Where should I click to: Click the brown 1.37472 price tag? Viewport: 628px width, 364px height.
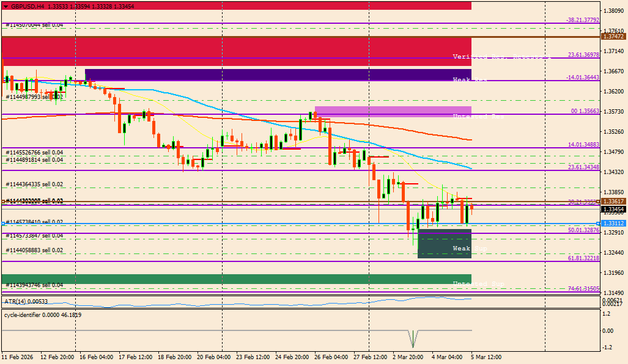pos(613,37)
